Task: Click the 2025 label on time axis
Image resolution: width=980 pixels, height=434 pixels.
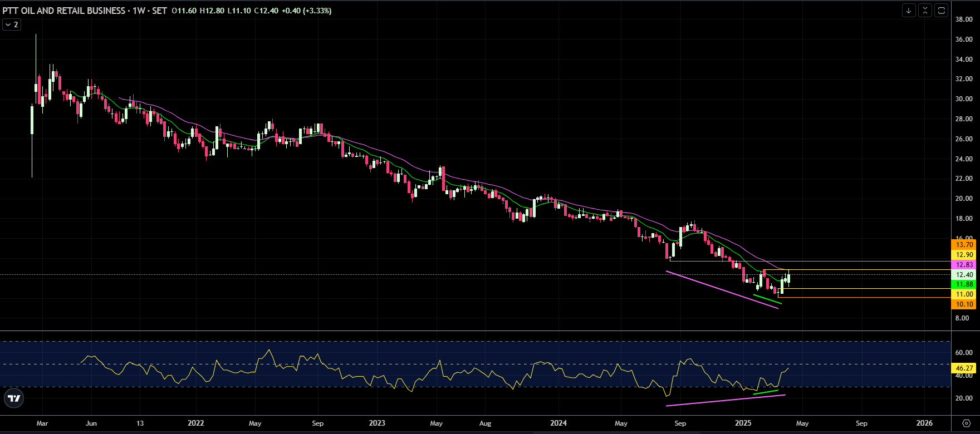Action: pyautogui.click(x=743, y=423)
